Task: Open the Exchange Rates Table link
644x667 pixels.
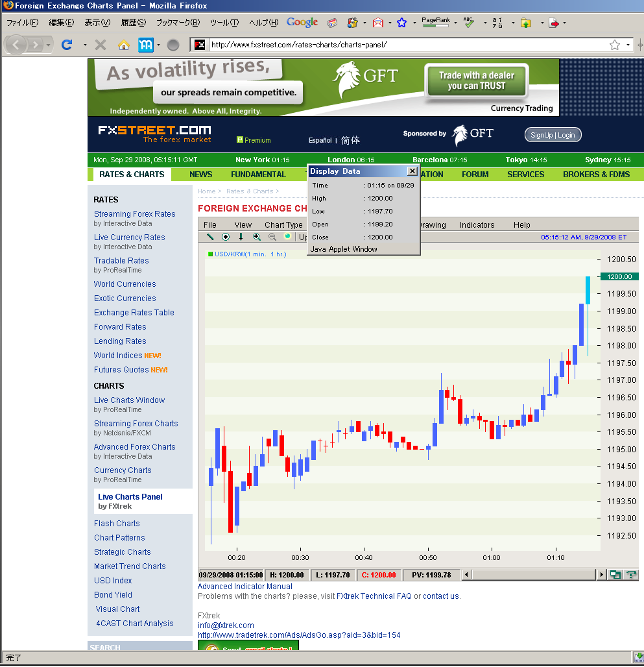Action: [134, 313]
